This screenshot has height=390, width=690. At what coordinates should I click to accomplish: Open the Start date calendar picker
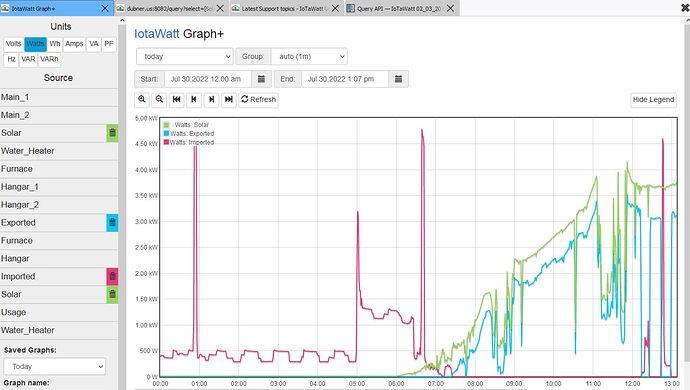[x=261, y=79]
